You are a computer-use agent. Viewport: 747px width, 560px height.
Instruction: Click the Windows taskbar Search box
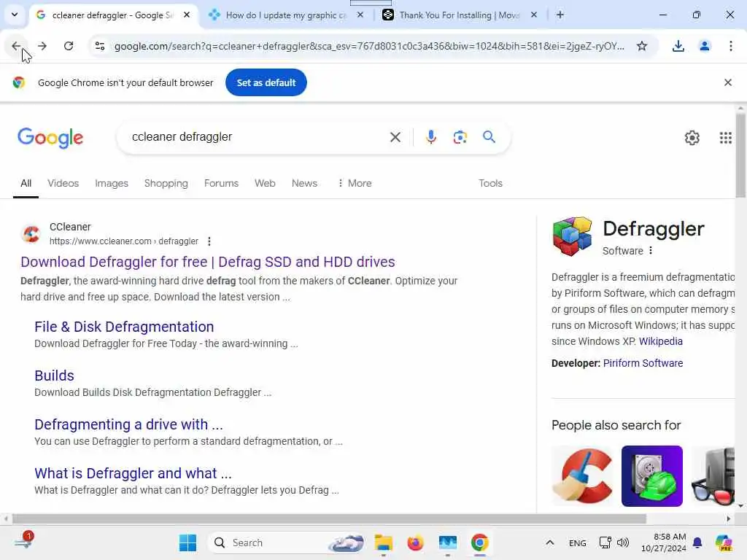[286, 542]
